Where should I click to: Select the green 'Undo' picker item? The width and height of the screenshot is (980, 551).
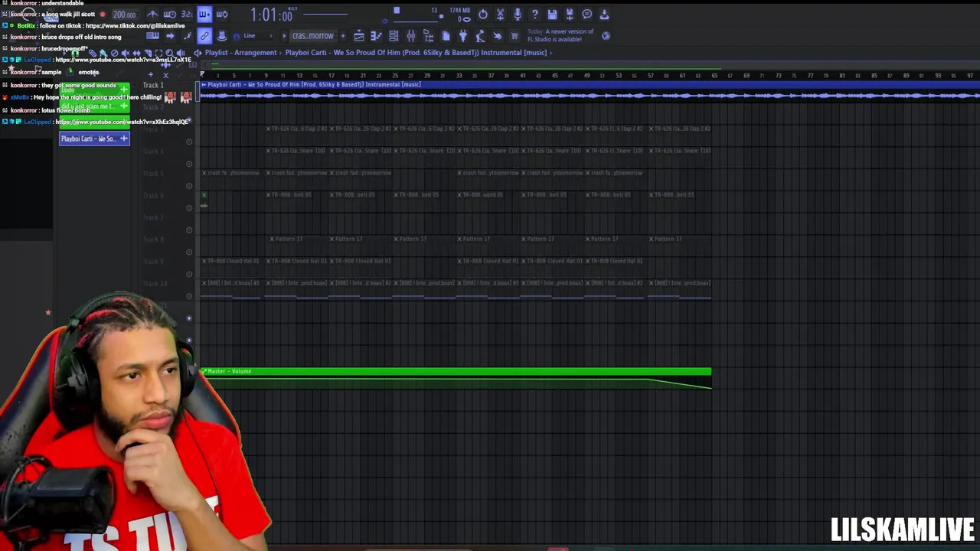[x=94, y=90]
